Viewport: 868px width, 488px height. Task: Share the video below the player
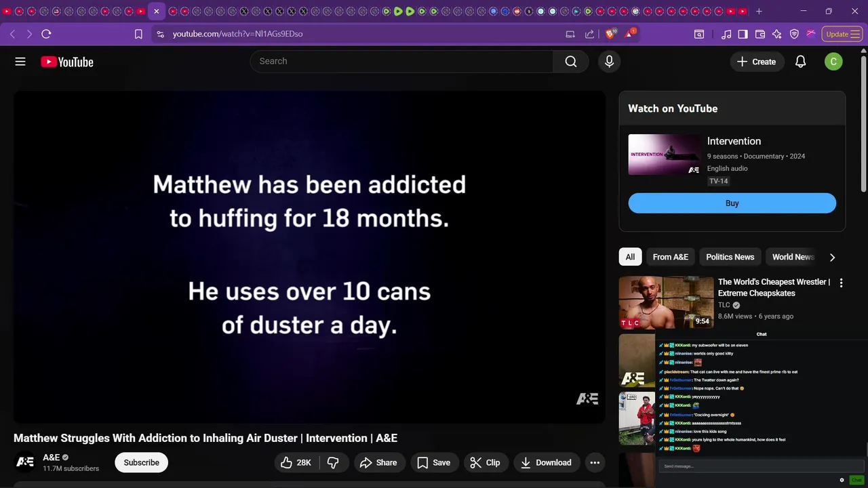378,462
